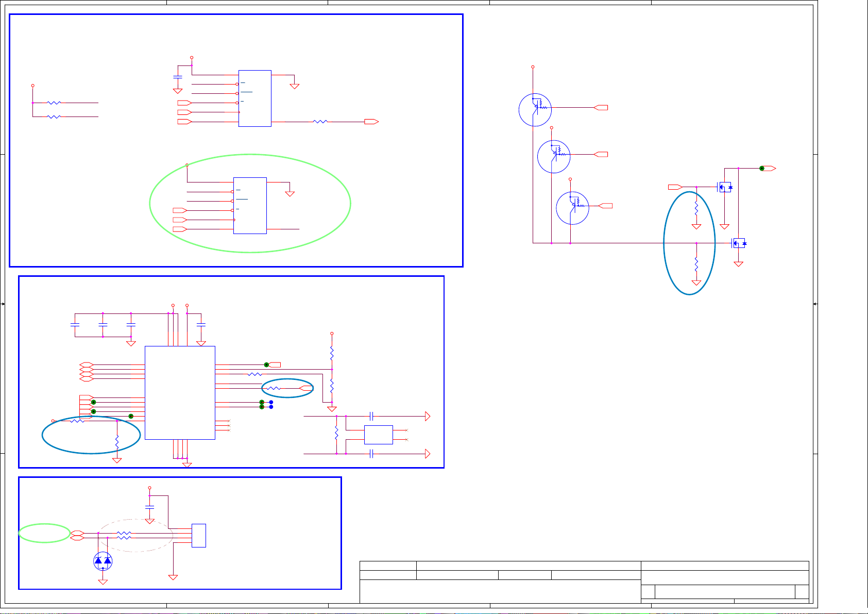Select the lower MOSFET symbol above ground

click(x=739, y=243)
